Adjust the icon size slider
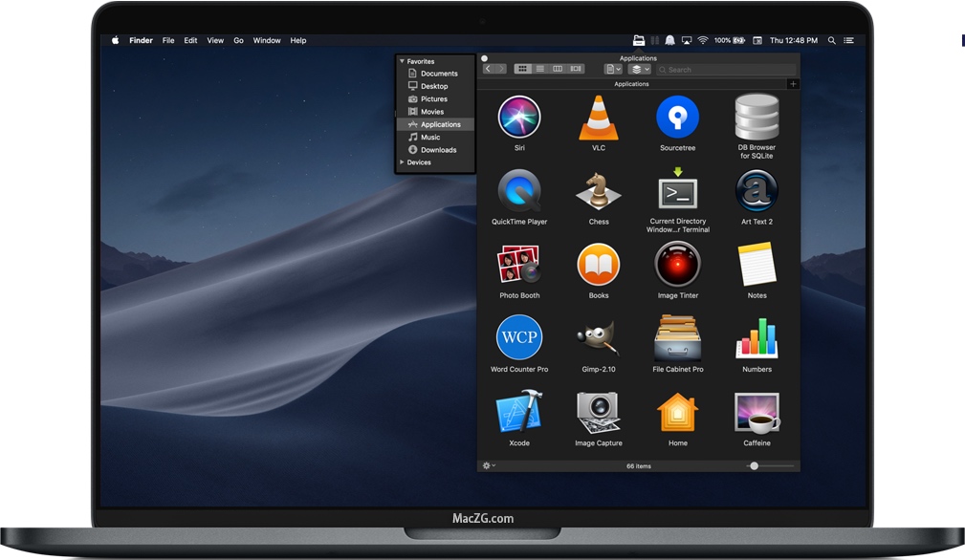Viewport: 965px width, 560px height. (755, 464)
